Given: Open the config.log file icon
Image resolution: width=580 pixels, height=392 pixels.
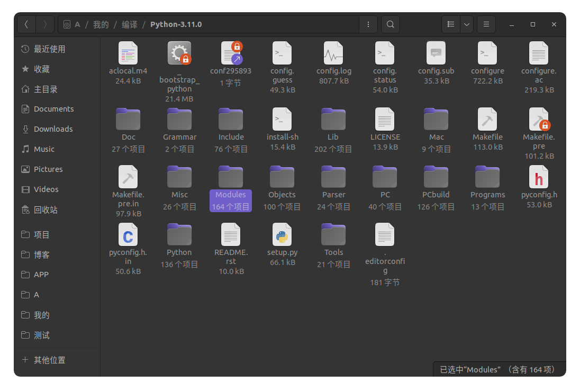Looking at the screenshot, I should click(333, 53).
